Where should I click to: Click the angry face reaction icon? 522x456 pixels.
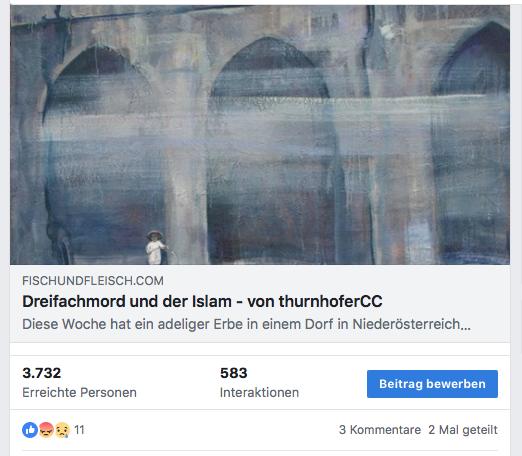[x=46, y=430]
